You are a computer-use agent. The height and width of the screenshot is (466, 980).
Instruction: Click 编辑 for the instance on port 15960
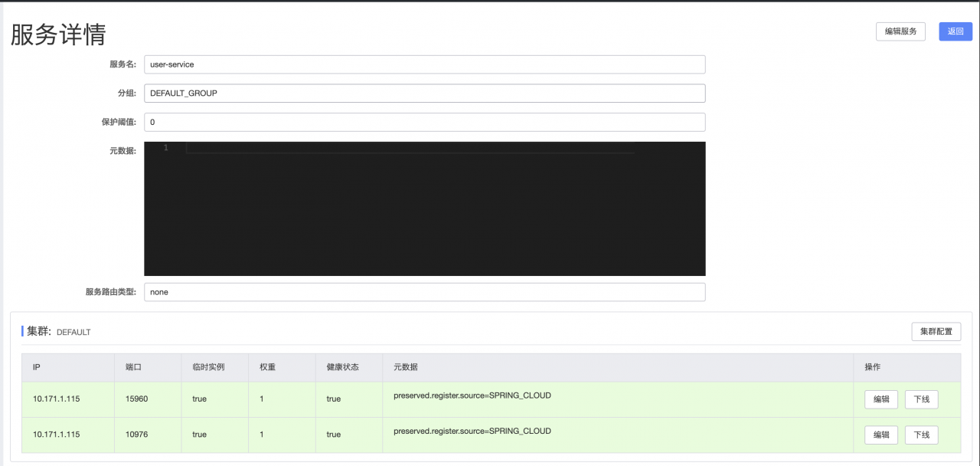880,399
